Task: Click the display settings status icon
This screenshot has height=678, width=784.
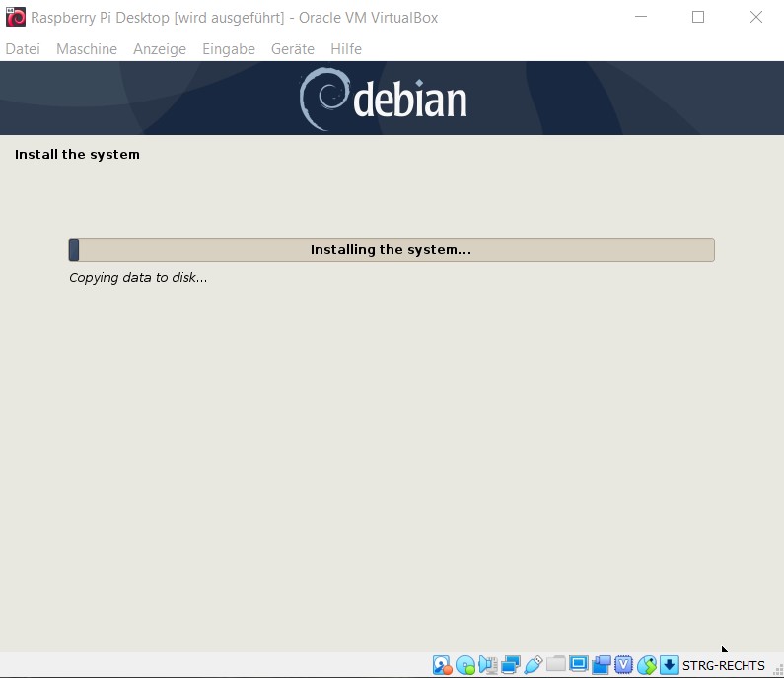Action: pyautogui.click(x=579, y=664)
